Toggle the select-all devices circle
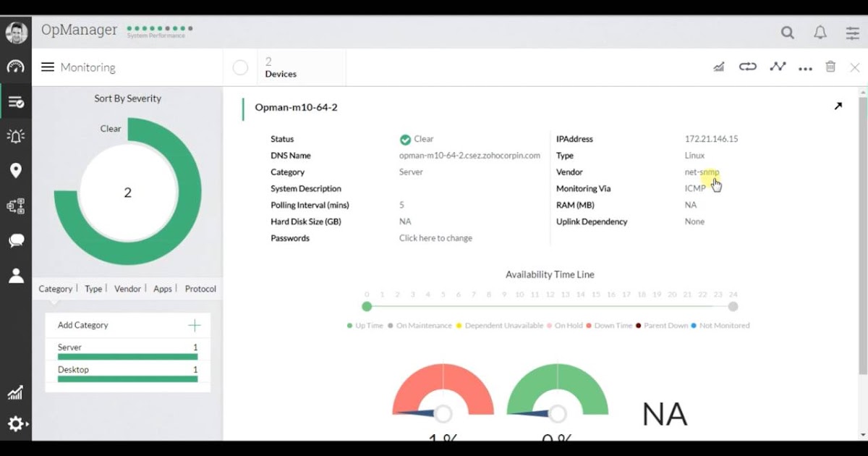868x456 pixels. pyautogui.click(x=240, y=68)
